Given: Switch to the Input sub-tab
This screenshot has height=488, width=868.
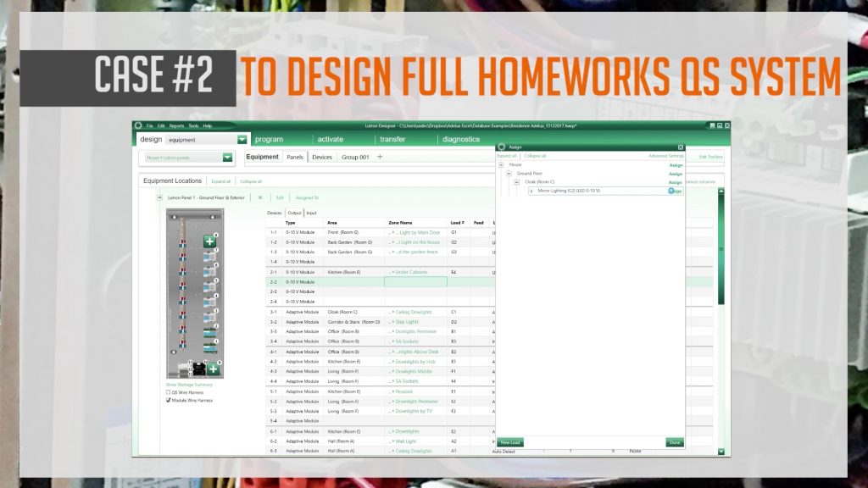Looking at the screenshot, I should pos(312,213).
